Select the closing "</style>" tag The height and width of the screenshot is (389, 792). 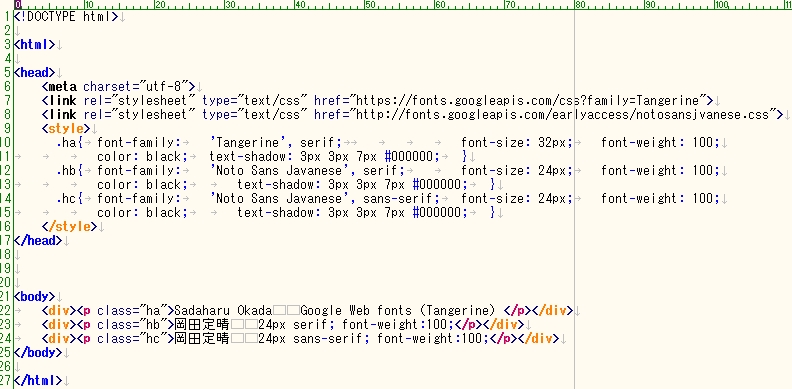(x=69, y=226)
